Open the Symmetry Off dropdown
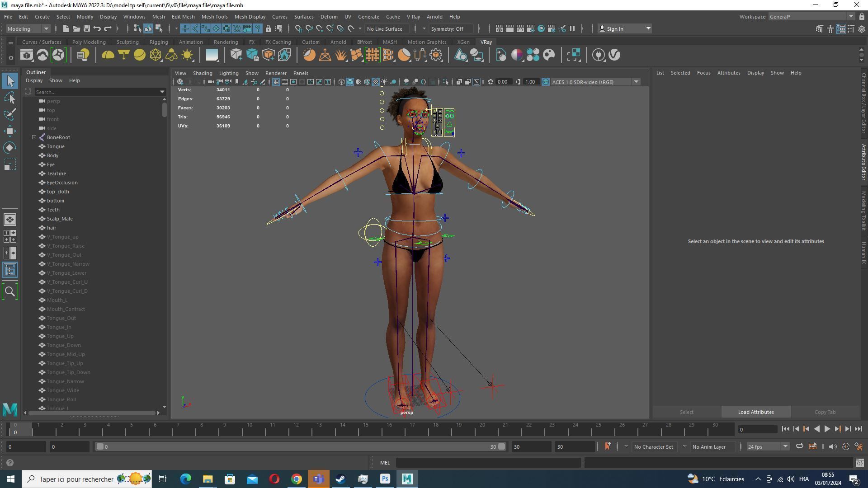Viewport: 868px width, 488px height. [x=452, y=29]
